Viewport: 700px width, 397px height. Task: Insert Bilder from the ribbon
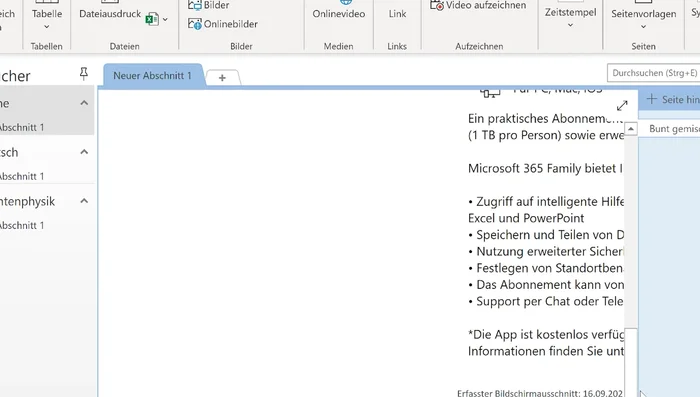pyautogui.click(x=208, y=5)
